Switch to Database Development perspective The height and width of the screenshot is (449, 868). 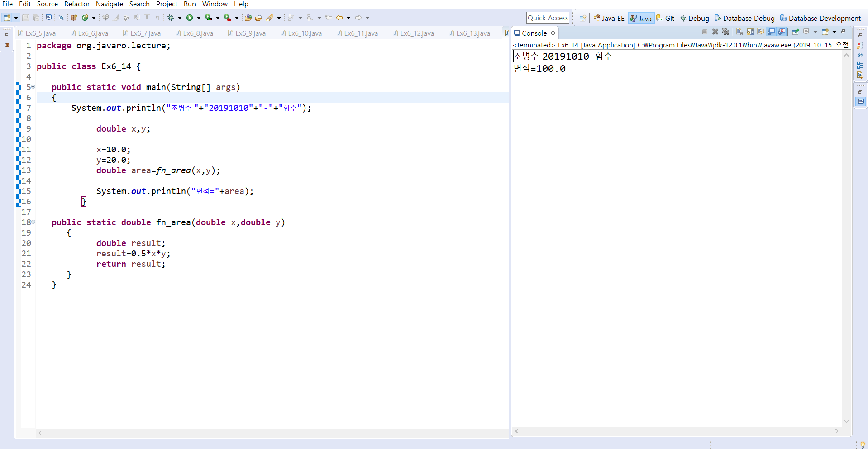(820, 18)
